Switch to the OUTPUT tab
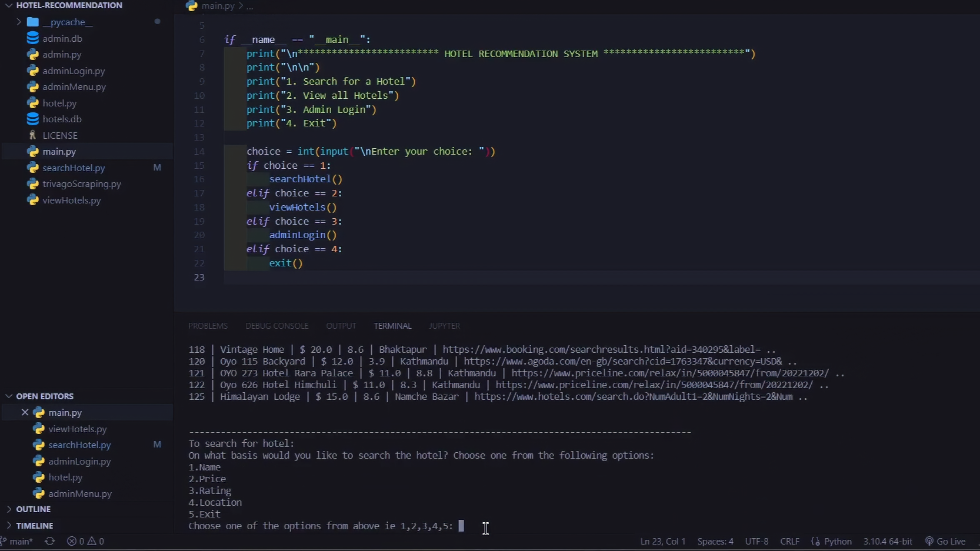 (341, 326)
